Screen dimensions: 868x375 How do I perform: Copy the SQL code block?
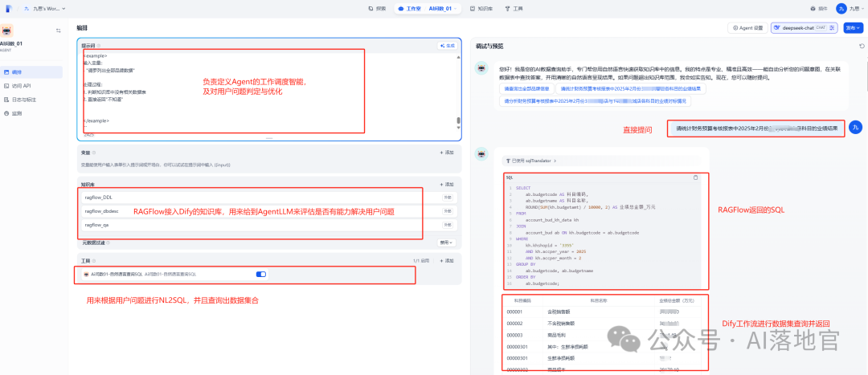[x=696, y=177]
